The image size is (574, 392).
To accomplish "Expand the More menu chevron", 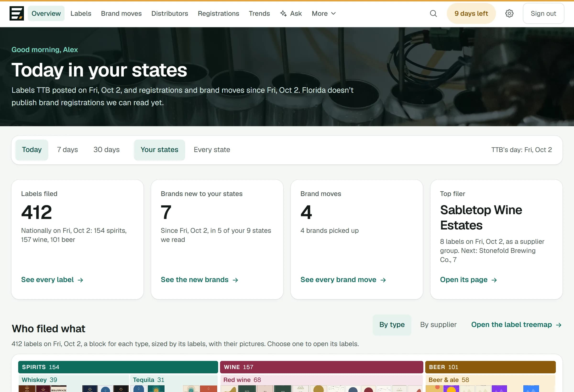I will coord(333,13).
